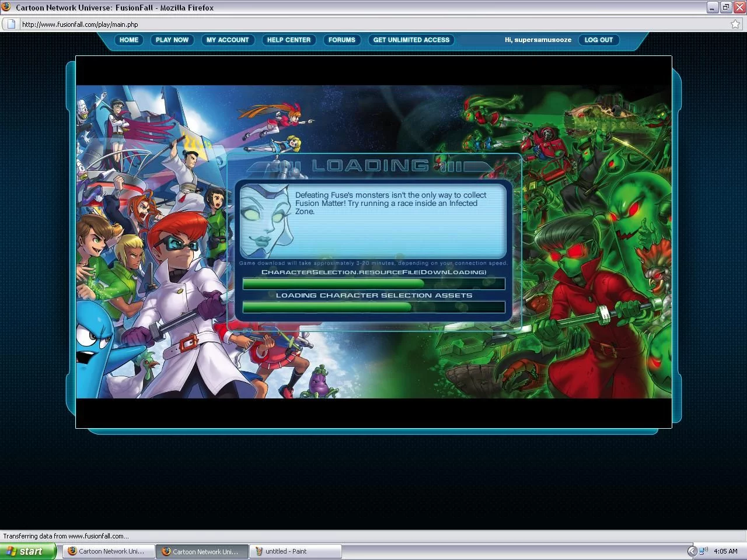Click the Firefox URL address field
Viewport: 747px width, 560px height.
coord(373,24)
